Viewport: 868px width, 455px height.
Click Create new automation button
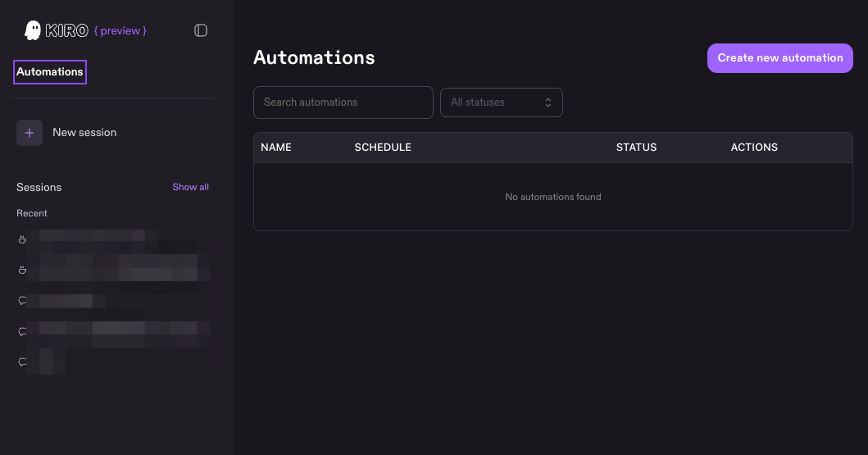coord(780,58)
